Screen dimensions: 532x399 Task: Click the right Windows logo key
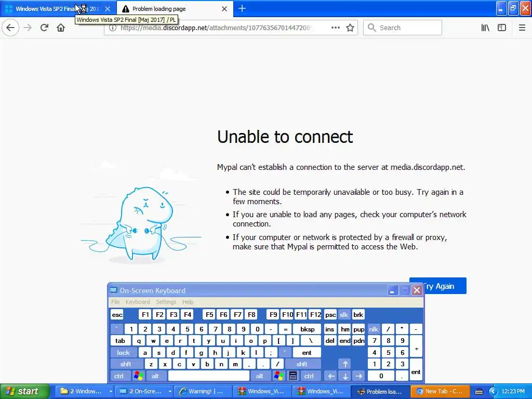coord(279,376)
